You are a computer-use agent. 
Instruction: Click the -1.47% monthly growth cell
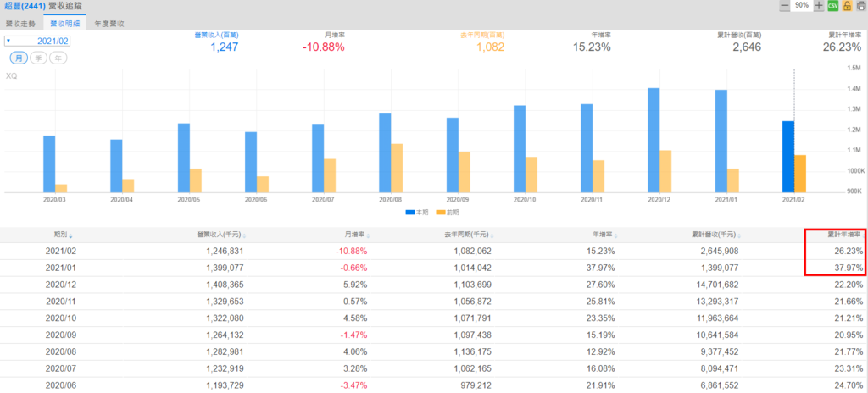click(x=353, y=335)
